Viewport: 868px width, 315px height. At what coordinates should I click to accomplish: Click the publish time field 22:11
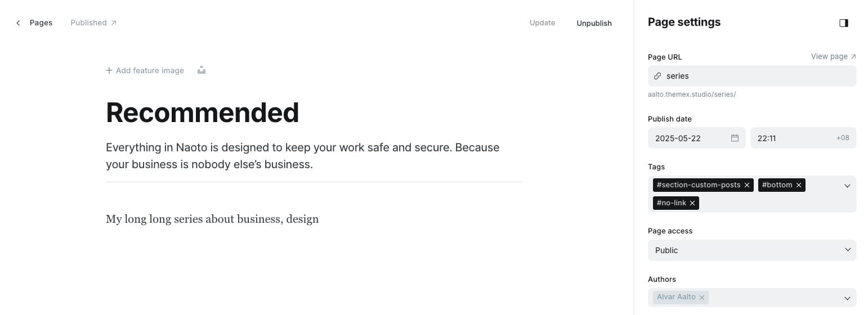pyautogui.click(x=794, y=138)
